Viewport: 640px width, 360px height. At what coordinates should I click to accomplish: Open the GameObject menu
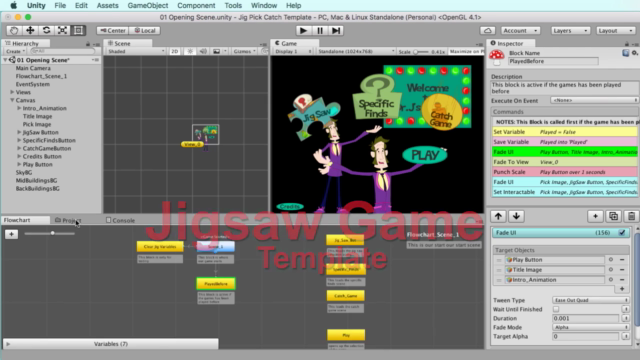148,5
